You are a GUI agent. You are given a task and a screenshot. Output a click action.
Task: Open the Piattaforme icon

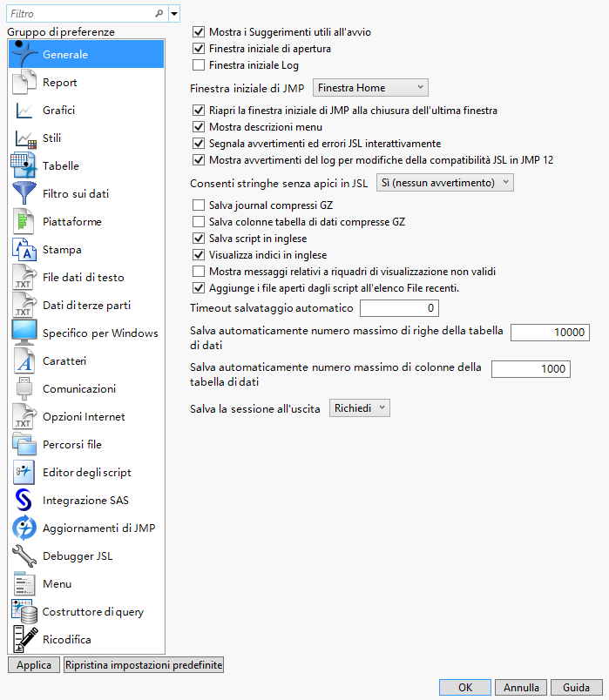click(x=24, y=221)
